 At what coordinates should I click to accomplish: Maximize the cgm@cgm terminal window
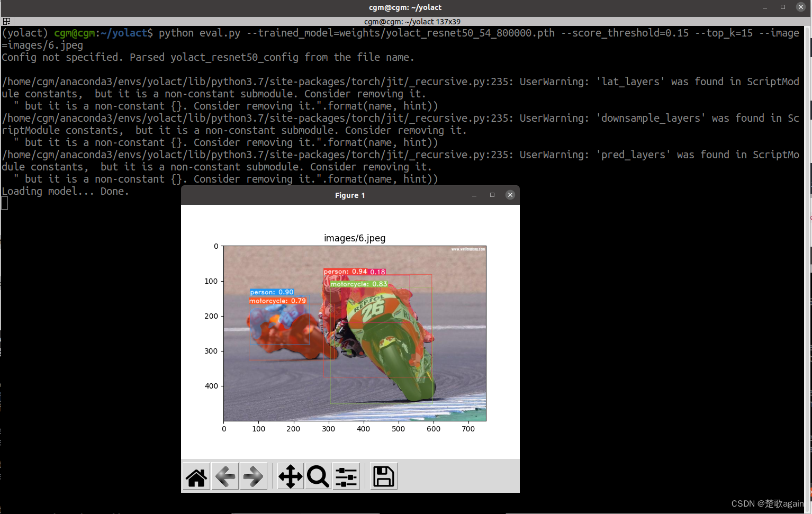click(x=783, y=7)
